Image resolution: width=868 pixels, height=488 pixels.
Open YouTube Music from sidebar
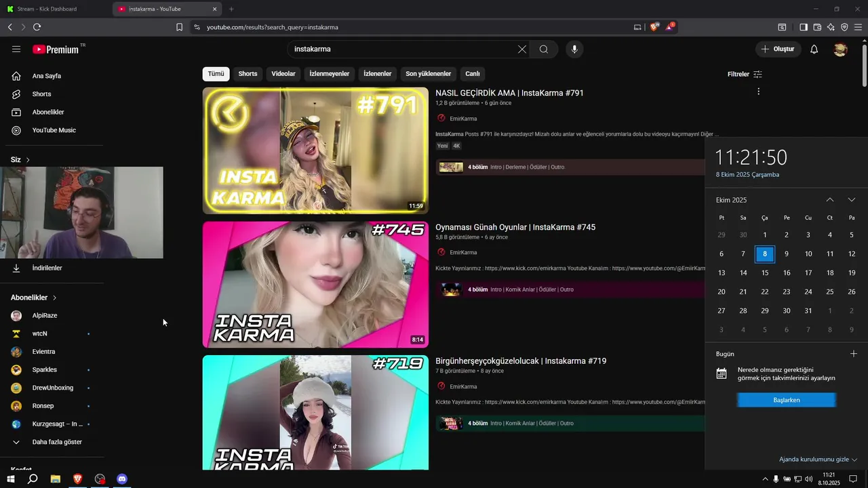(54, 130)
